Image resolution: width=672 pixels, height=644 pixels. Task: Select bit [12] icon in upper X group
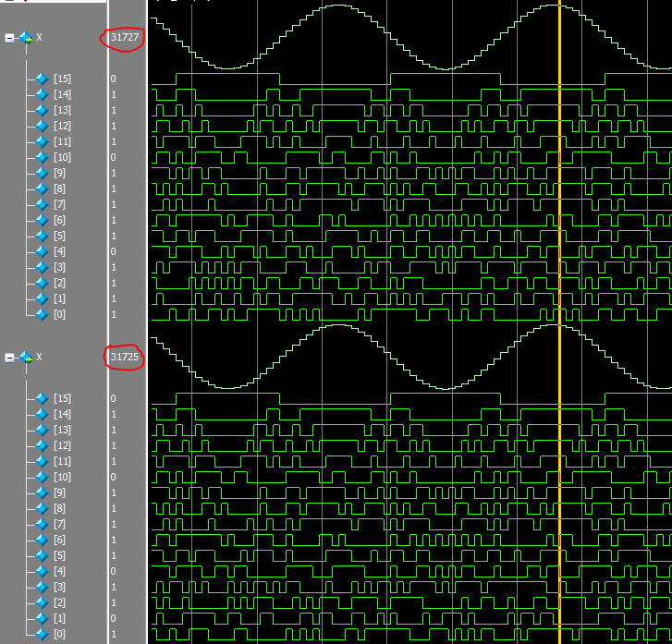pyautogui.click(x=42, y=126)
